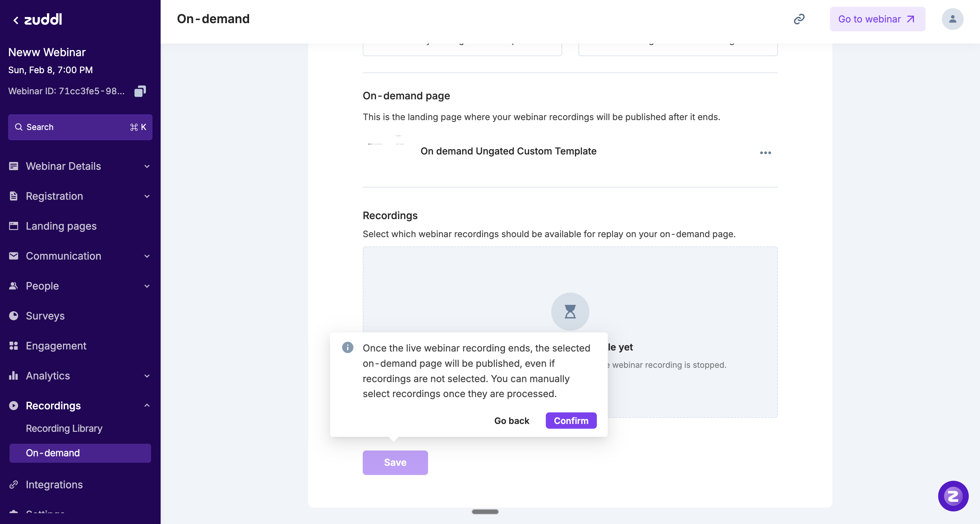The height and width of the screenshot is (524, 980).
Task: Click the Zuddl help chat bubble
Action: [953, 496]
